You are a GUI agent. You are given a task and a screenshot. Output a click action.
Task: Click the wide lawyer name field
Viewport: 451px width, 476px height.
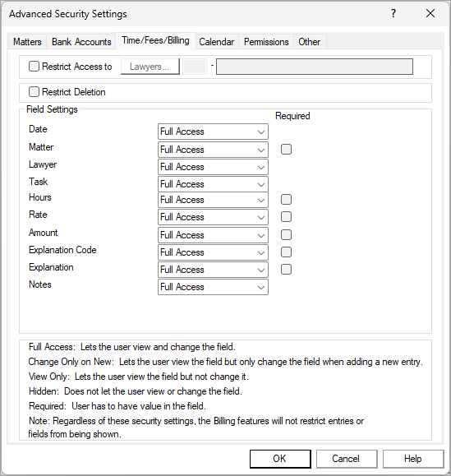(x=315, y=67)
